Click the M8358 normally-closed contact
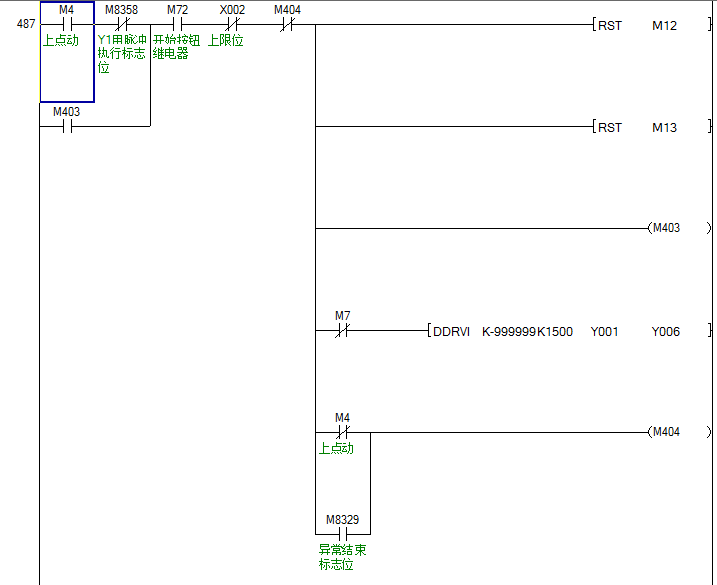Screen dimensions: 717x585 [x=122, y=25]
